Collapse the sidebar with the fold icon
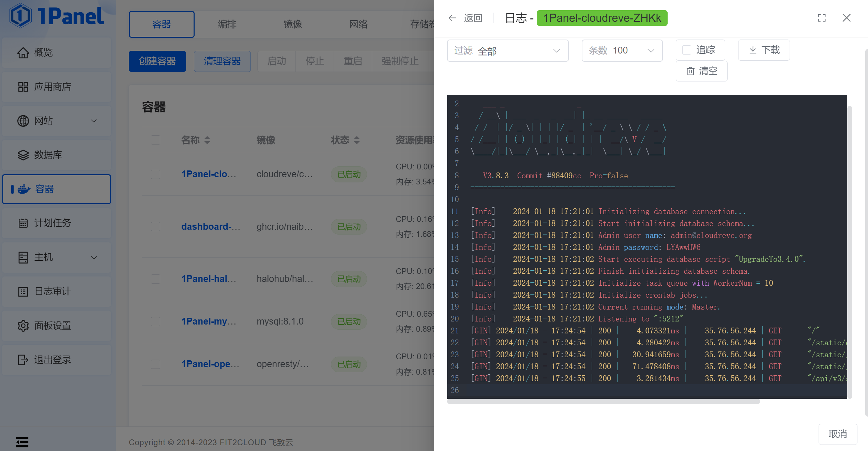Image resolution: width=868 pixels, height=451 pixels. (22, 442)
